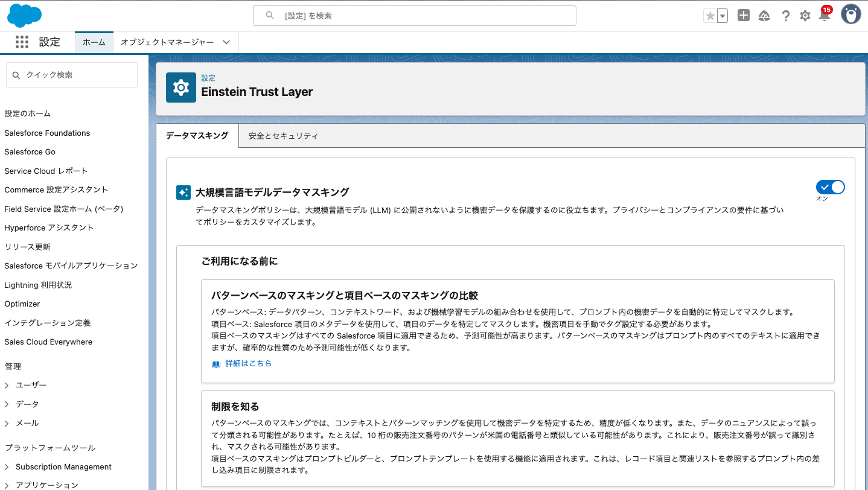Click the 管理 section heading
The height and width of the screenshot is (490, 868).
(13, 366)
